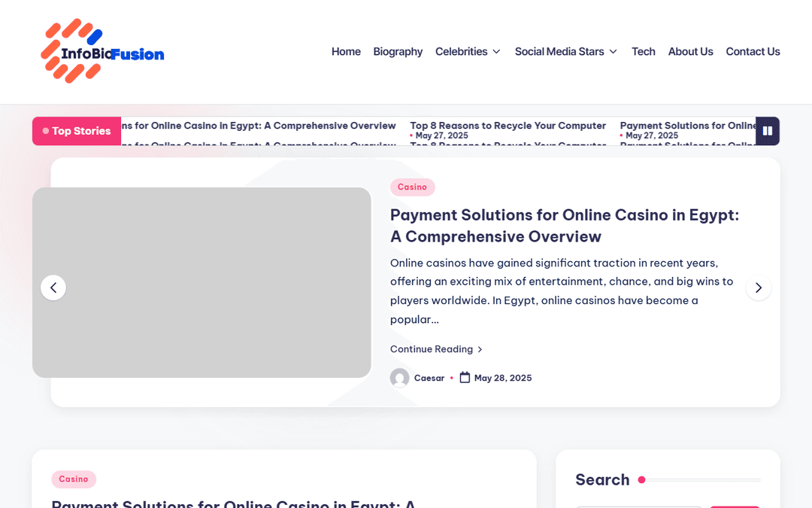Screen dimensions: 812x508
Task: Click the featured article excerpt paragraph
Action: click(x=562, y=291)
